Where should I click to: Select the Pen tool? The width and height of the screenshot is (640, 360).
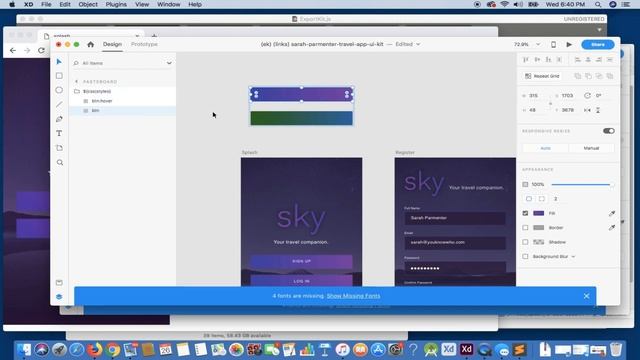click(59, 119)
